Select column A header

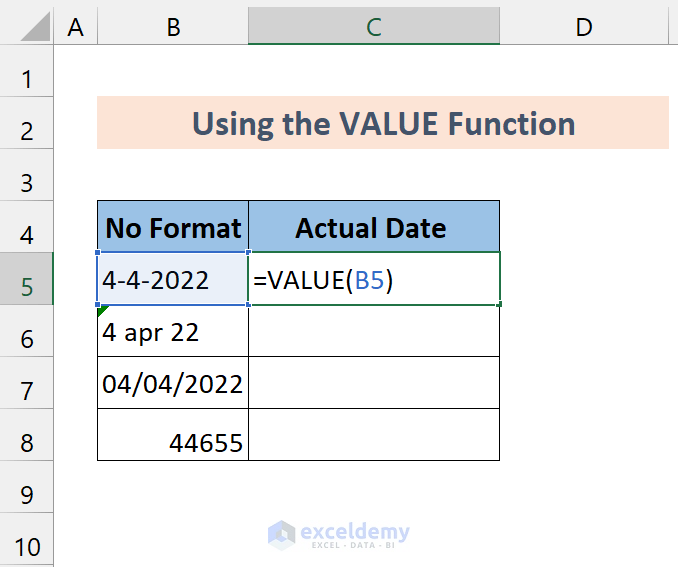pos(76,27)
